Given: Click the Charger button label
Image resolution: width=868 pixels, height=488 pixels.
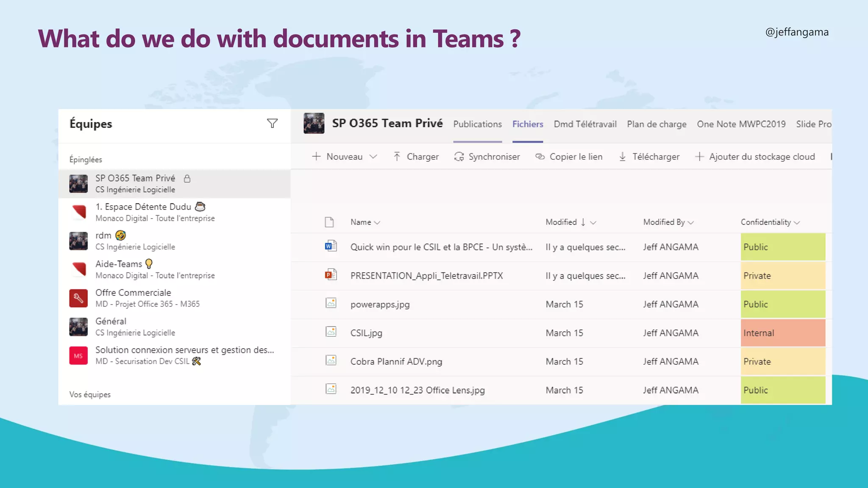Looking at the screenshot, I should [x=423, y=157].
